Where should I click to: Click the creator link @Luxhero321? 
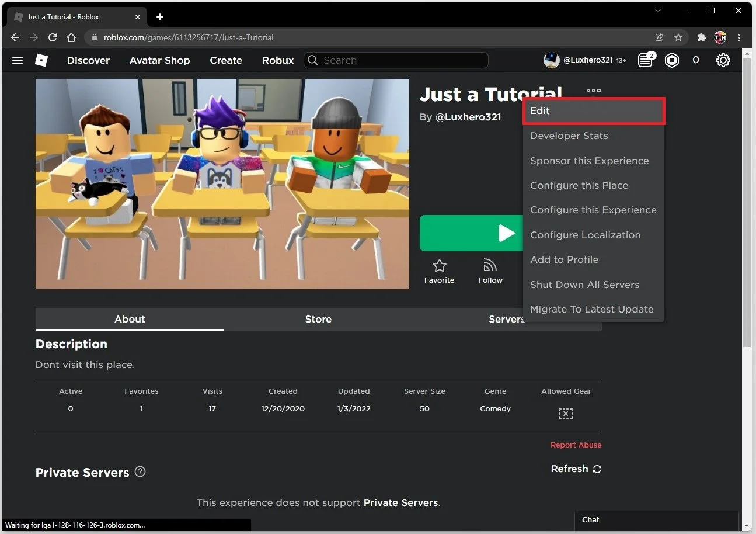(x=468, y=117)
